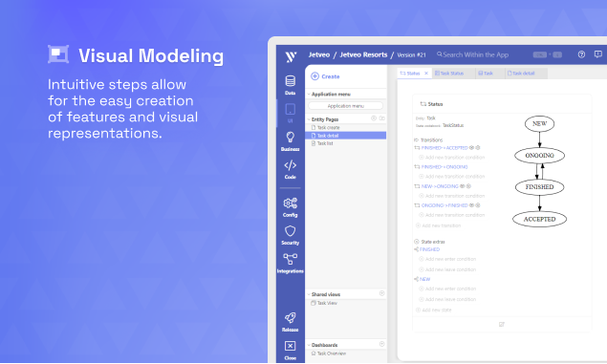
Task: Open the NEW state extra
Action: click(424, 279)
